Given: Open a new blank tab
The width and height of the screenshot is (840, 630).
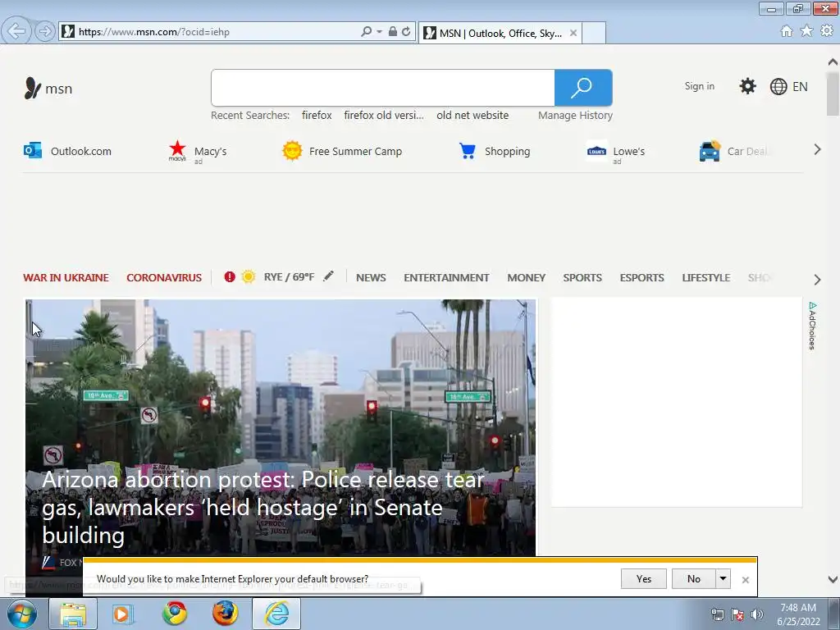Looking at the screenshot, I should pos(594,33).
